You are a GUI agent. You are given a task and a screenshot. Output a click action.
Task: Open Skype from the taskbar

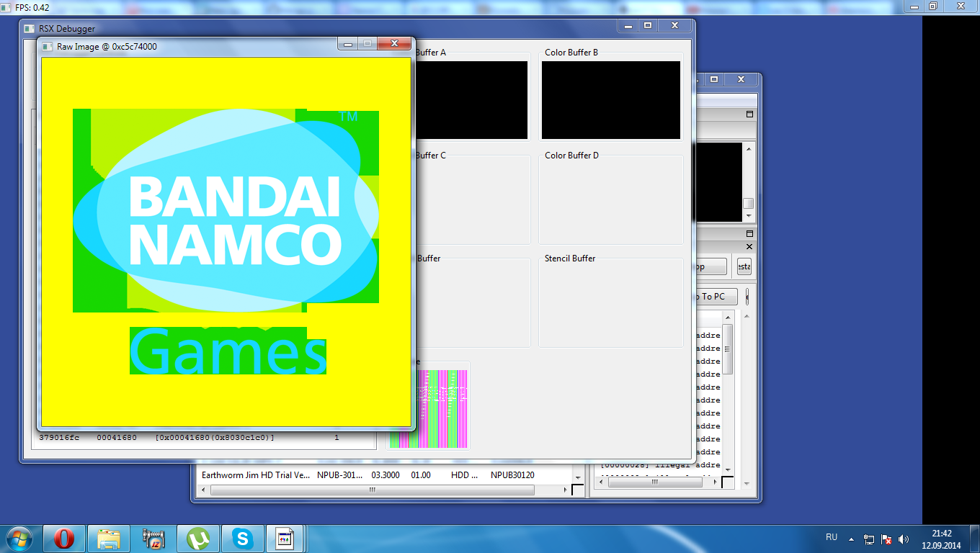click(244, 539)
